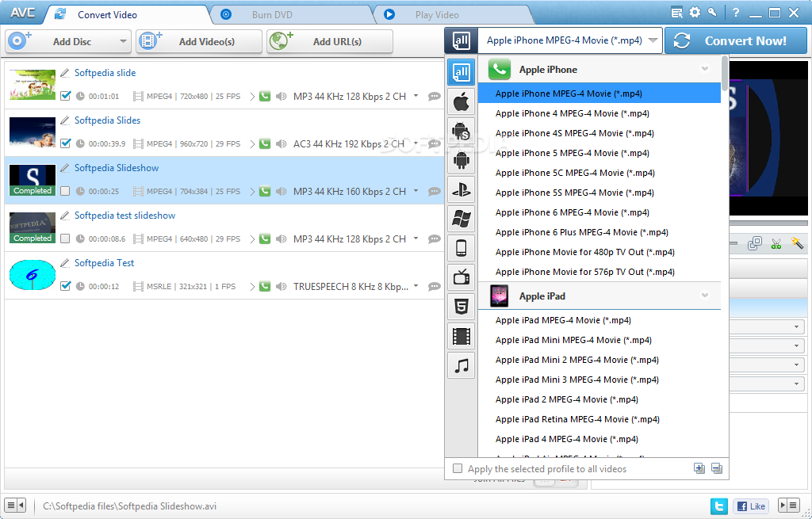
Task: Open the Windows devices category
Action: tap(461, 219)
